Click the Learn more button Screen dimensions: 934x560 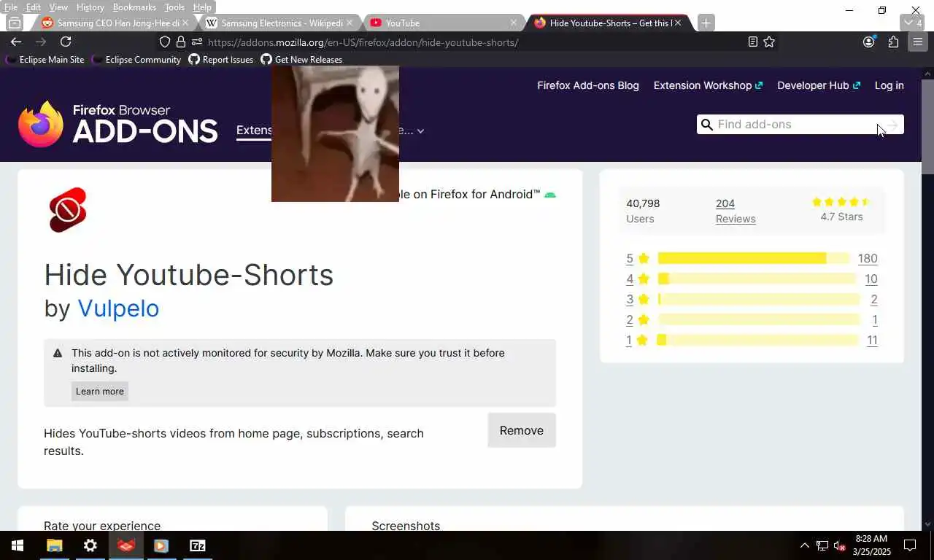pos(100,392)
